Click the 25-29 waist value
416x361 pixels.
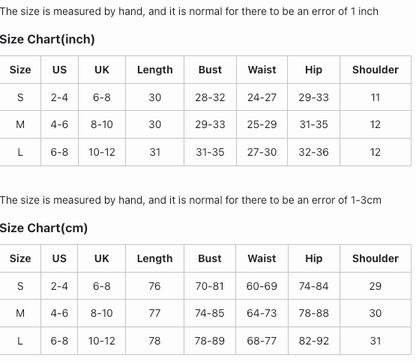click(262, 124)
